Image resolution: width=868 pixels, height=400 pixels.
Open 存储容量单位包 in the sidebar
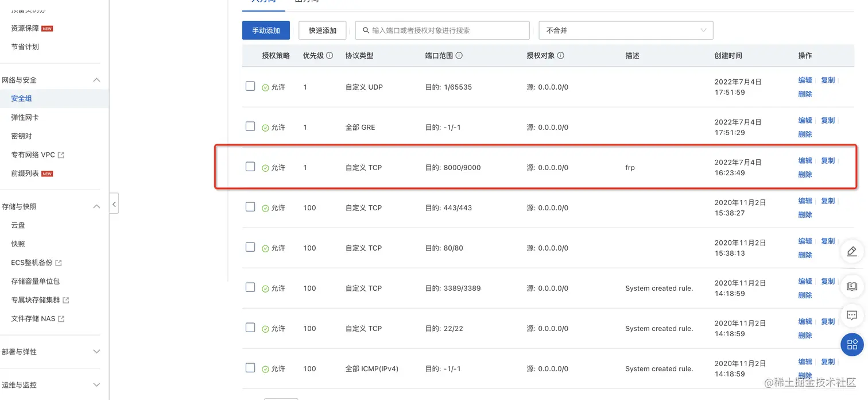36,282
